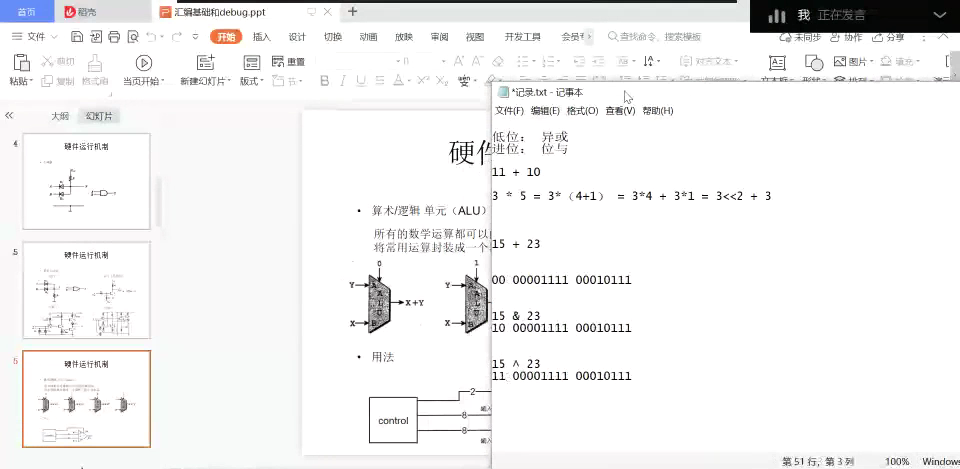Switch to the Review (审阅) ribbon tab
The width and height of the screenshot is (960, 469).
point(439,37)
